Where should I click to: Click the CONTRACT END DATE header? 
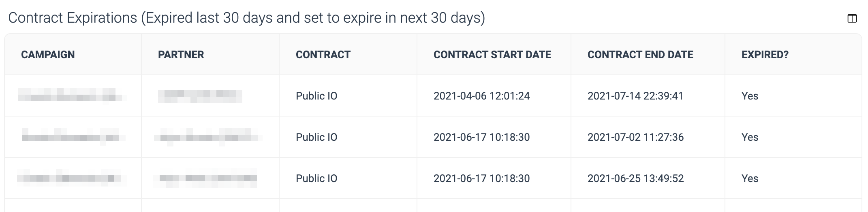(x=640, y=55)
